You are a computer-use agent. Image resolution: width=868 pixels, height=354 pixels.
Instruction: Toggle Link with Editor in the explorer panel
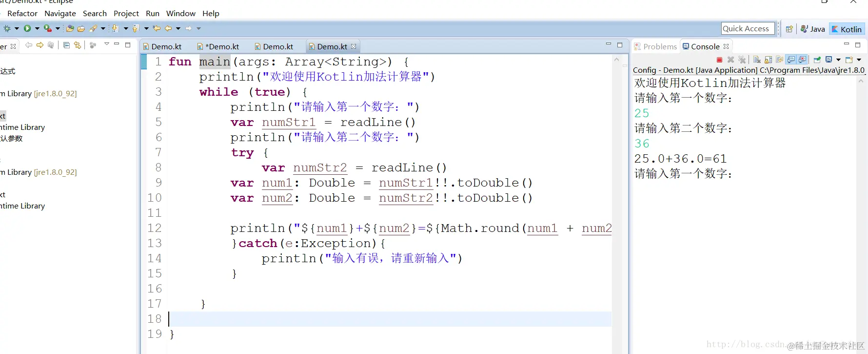pos(77,45)
